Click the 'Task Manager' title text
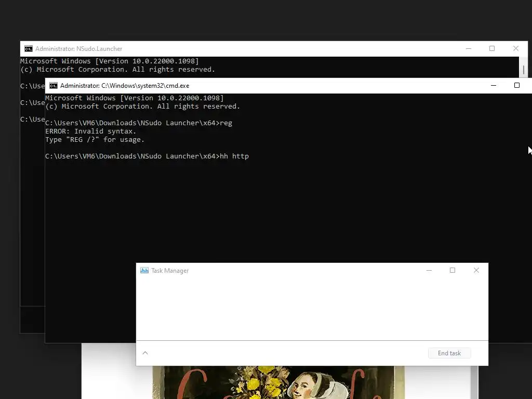This screenshot has width=532, height=399. (x=170, y=271)
